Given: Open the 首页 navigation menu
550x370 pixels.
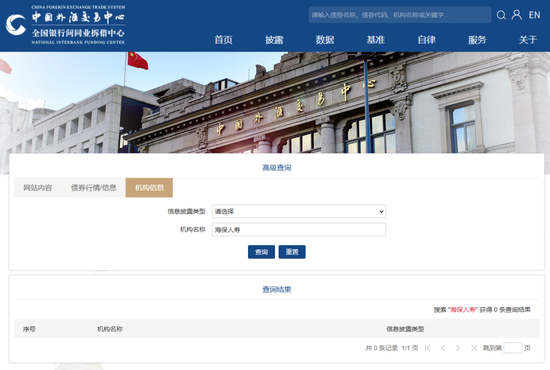Looking at the screenshot, I should point(223,40).
